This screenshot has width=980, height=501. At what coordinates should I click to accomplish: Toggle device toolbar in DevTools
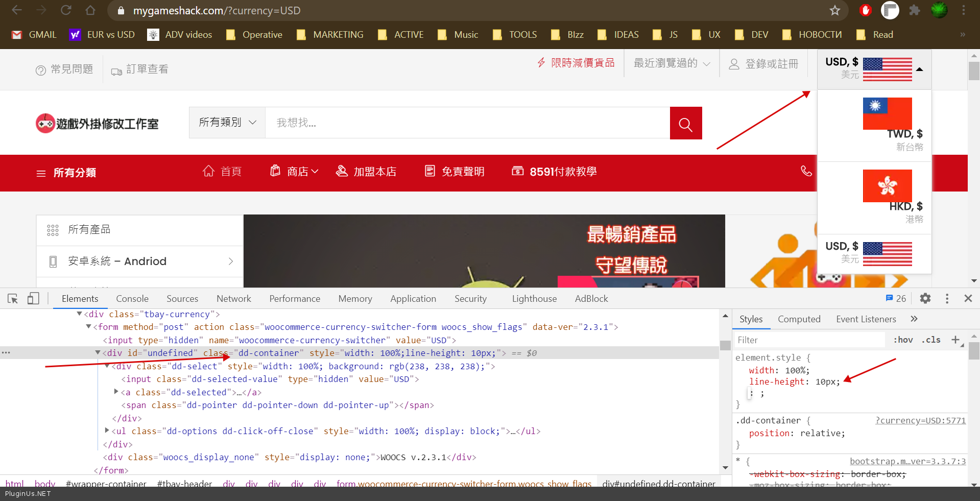pos(33,299)
